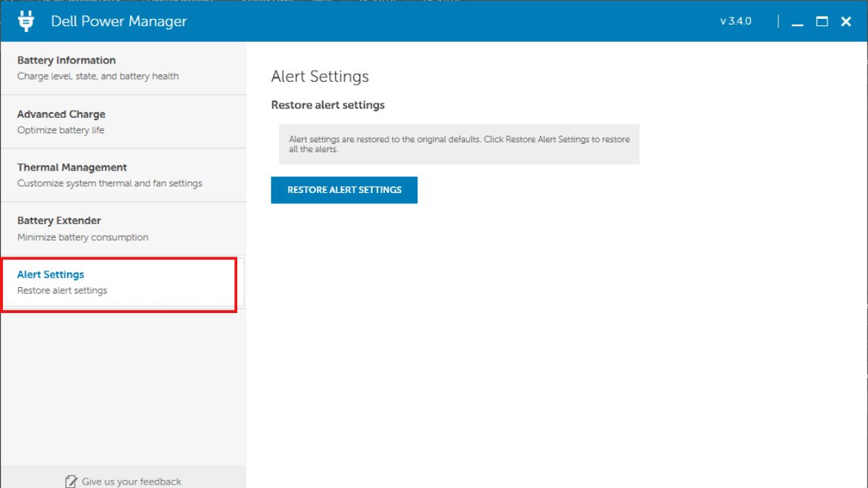Click the Dell Power Manager title text
Screen dimensions: 868x488
point(118,21)
